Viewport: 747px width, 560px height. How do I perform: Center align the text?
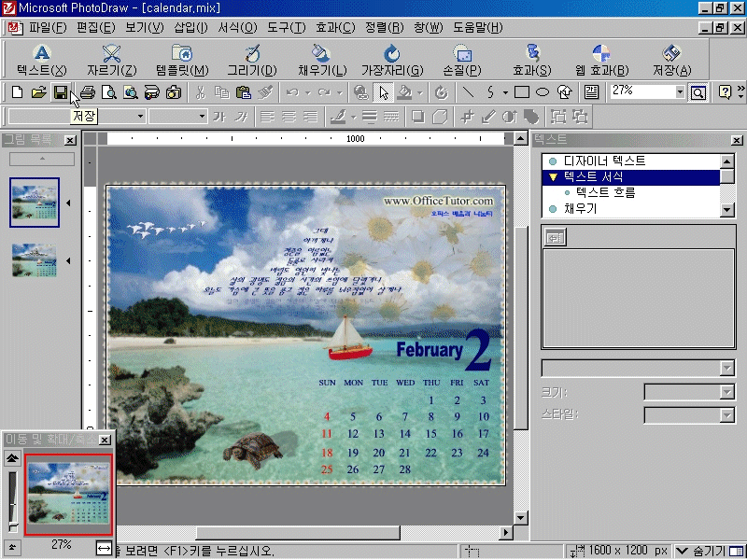[289, 116]
